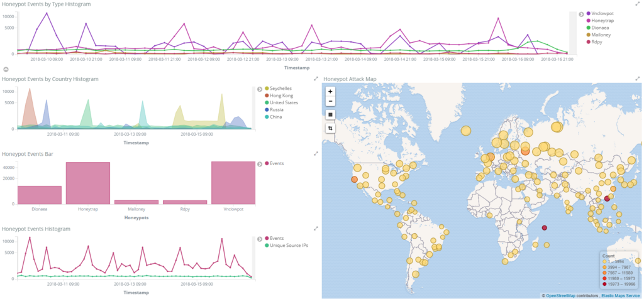
Task: Click the circular chevron collapse button below type histogram
Action: coord(6,69)
